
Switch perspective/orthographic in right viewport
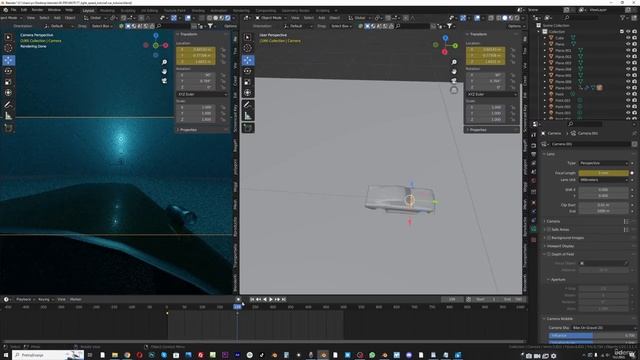pos(454,90)
